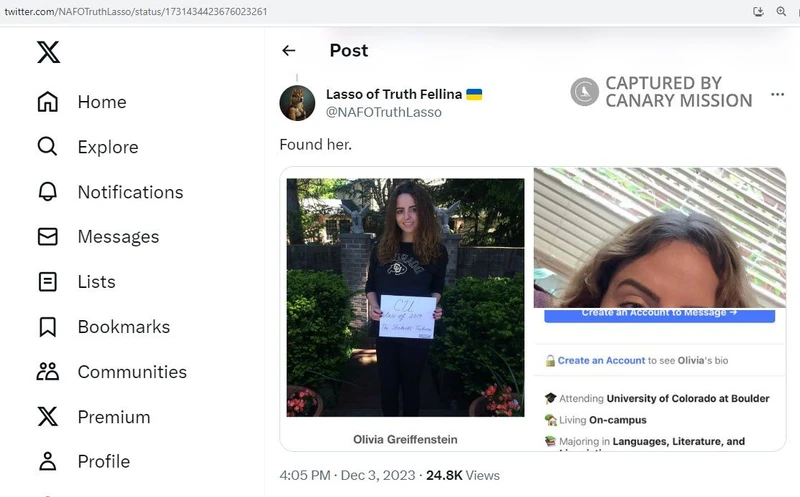The width and height of the screenshot is (800, 497).
Task: Open the right-side profile screenshot image
Action: pos(660,309)
